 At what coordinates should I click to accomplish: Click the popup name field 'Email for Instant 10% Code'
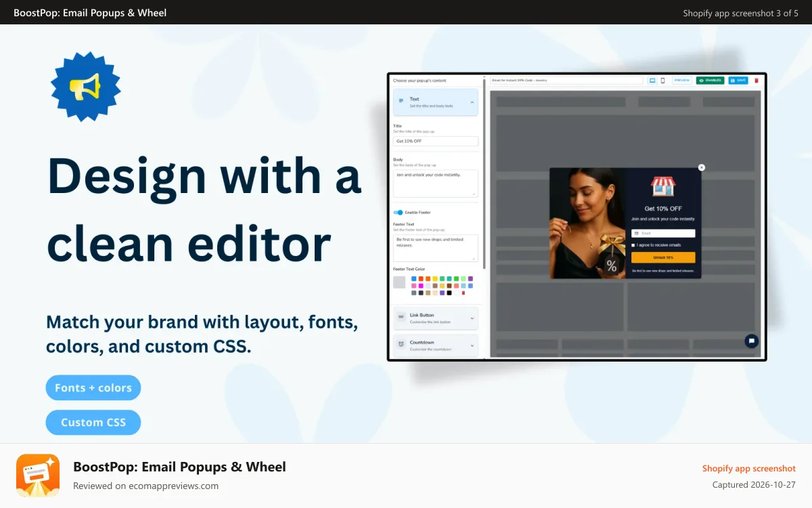[x=566, y=80]
